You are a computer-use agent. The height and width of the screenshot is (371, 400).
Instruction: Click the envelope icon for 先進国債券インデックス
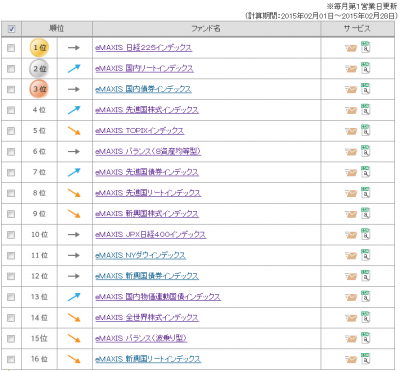coord(351,173)
